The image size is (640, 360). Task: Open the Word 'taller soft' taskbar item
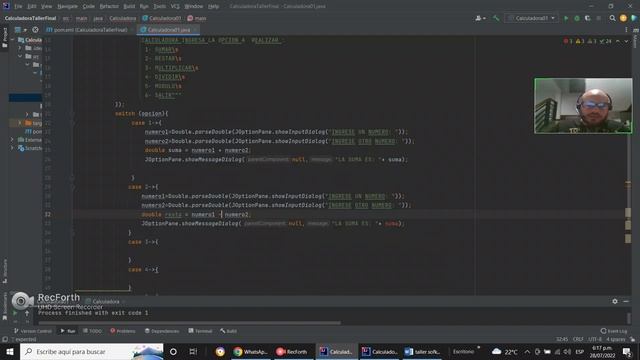point(422,351)
